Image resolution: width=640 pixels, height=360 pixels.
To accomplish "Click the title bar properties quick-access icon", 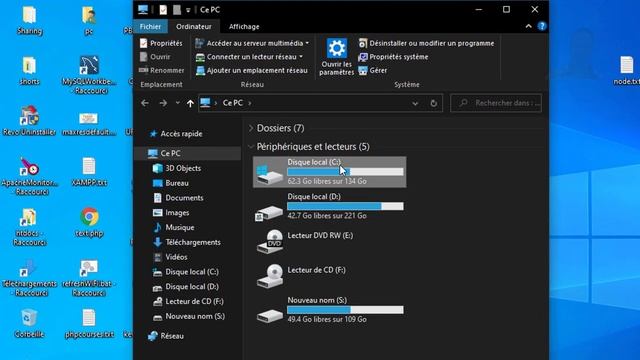I will click(163, 9).
